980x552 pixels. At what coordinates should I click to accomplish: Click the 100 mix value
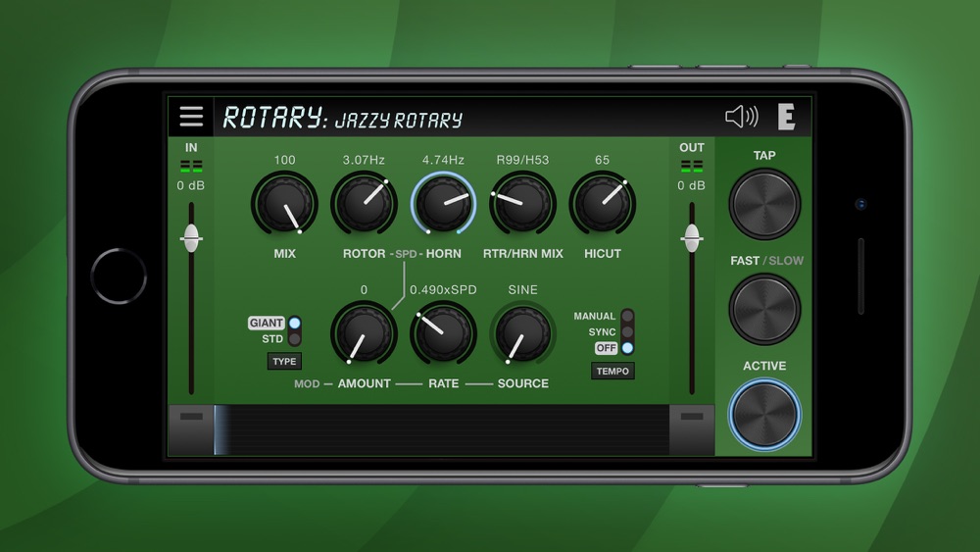(284, 160)
